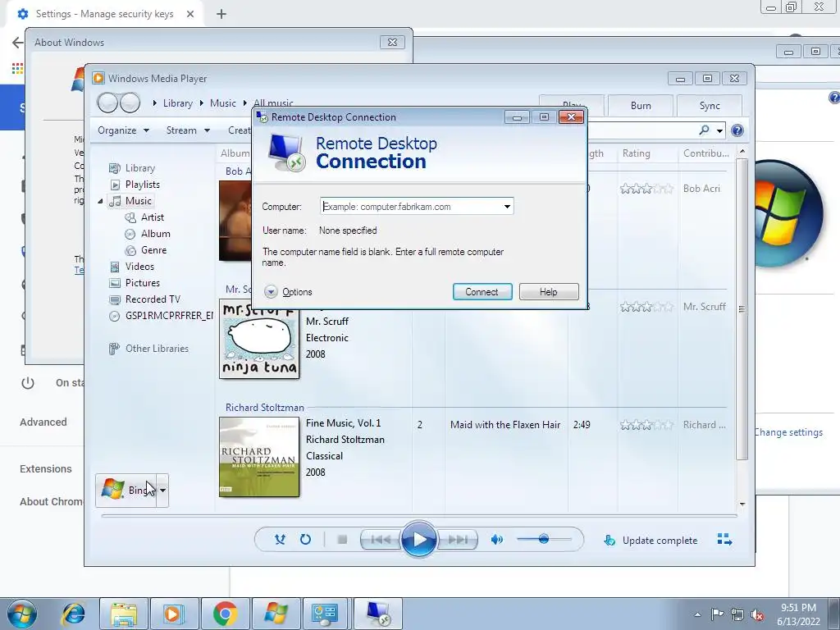Skip to previous track
840x630 pixels.
tap(381, 540)
